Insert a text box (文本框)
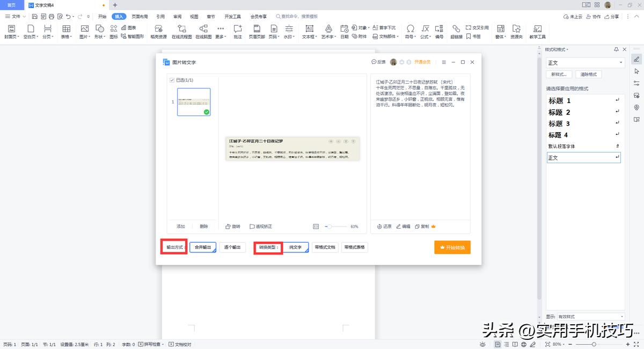Image resolution: width=644 pixels, height=349 pixels. [309, 32]
